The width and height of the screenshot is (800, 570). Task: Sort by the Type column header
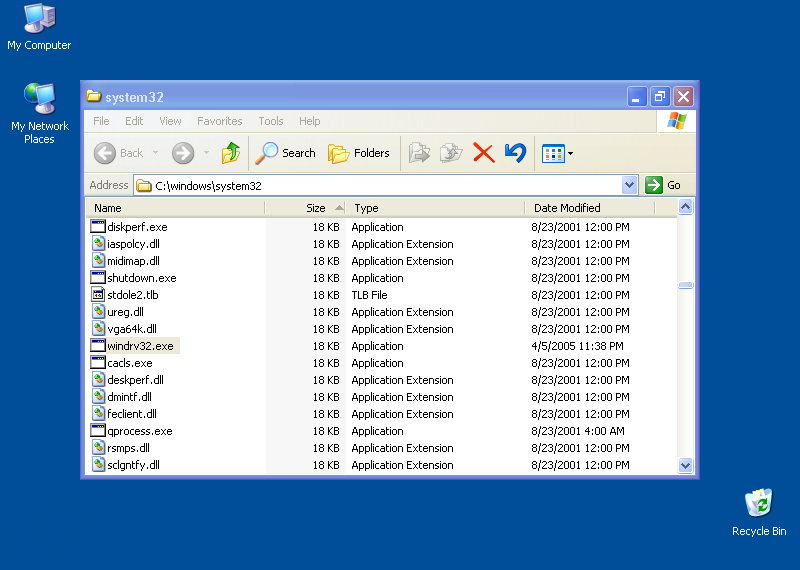click(x=435, y=208)
